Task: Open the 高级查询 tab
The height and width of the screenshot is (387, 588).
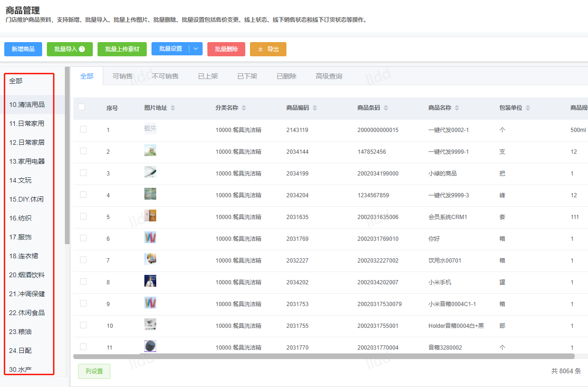Action: click(329, 76)
